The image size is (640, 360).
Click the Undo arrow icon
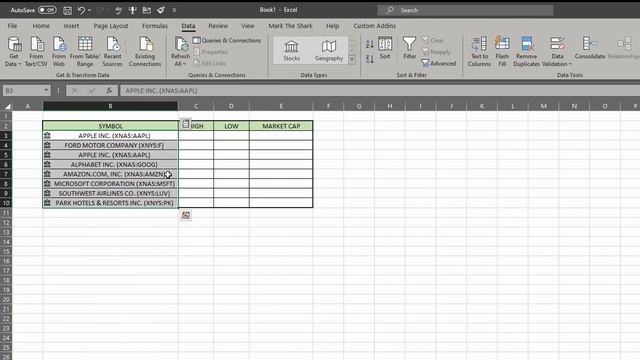pyautogui.click(x=81, y=10)
